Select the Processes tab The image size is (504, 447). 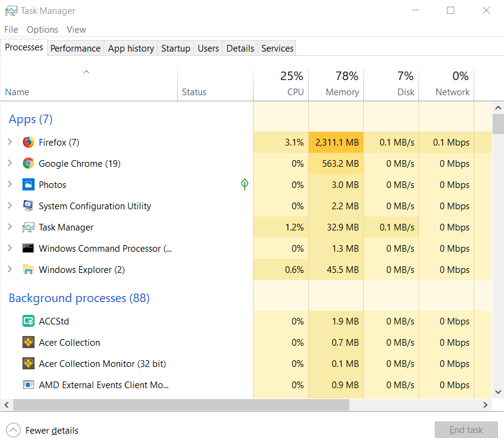pos(24,47)
